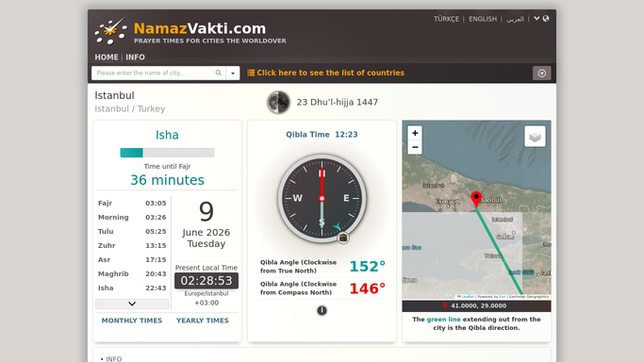Click the Isha progress bar
This screenshot has height=362, width=644.
point(167,153)
